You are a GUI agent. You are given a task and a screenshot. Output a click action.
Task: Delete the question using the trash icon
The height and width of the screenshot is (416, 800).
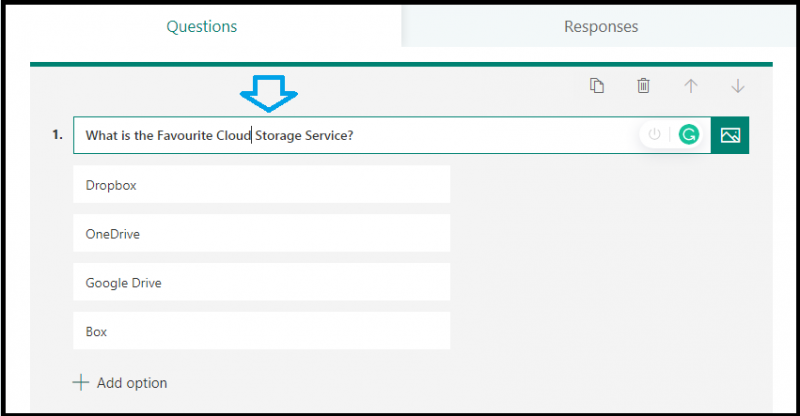[644, 86]
